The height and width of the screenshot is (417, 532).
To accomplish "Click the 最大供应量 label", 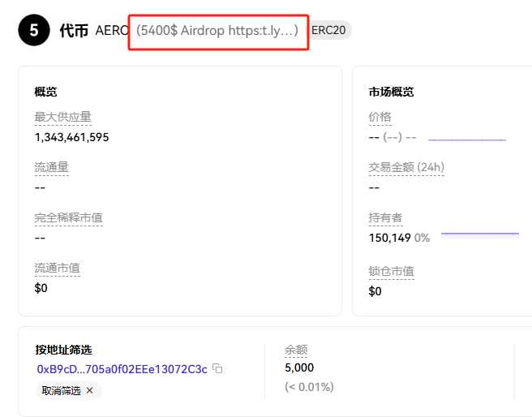I will click(x=62, y=118).
